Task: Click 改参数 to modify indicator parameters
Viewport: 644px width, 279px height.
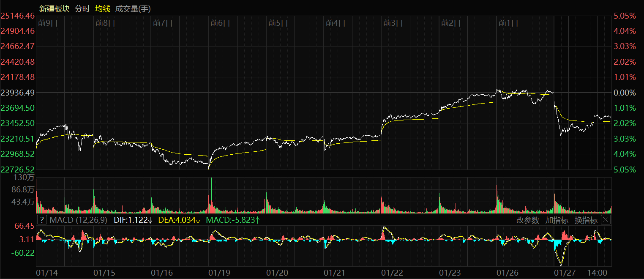Action: point(528,220)
